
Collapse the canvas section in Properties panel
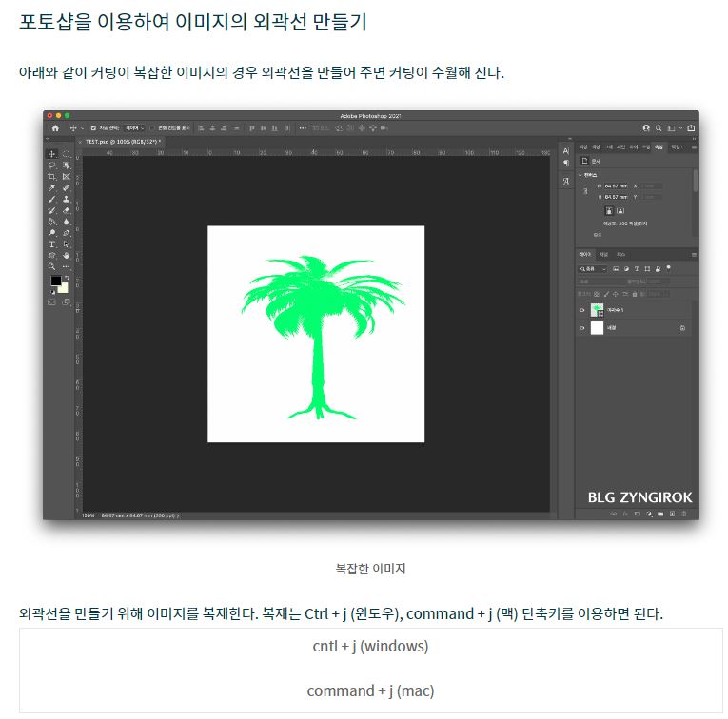pyautogui.click(x=580, y=175)
